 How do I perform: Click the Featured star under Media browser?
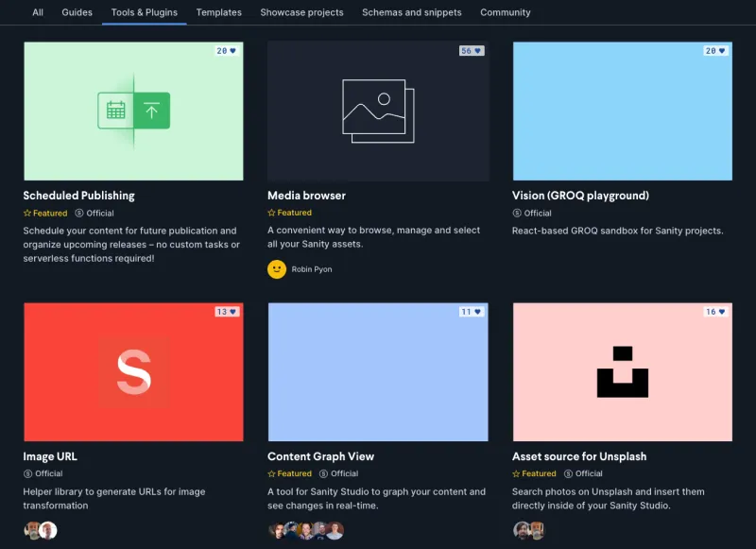coord(290,213)
